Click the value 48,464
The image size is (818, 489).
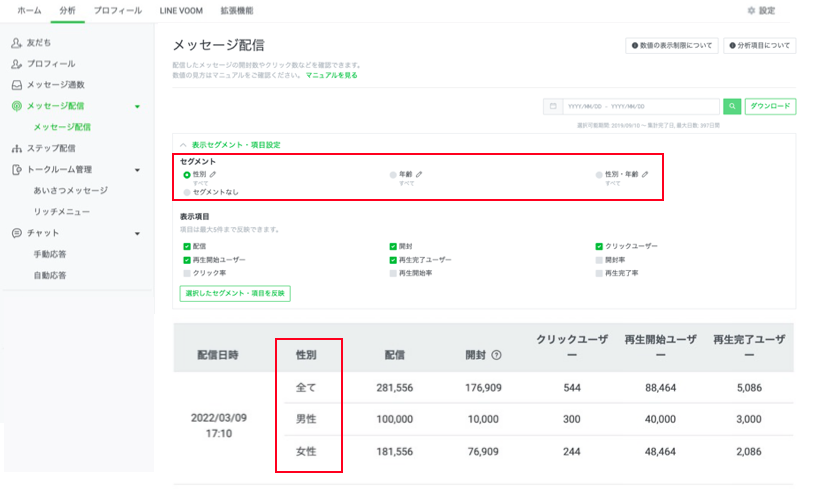point(660,451)
